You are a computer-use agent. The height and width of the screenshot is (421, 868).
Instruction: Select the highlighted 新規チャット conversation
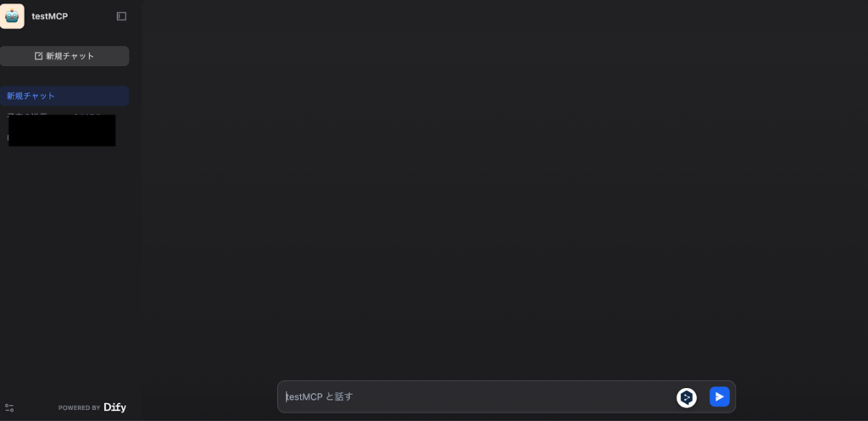click(x=64, y=96)
